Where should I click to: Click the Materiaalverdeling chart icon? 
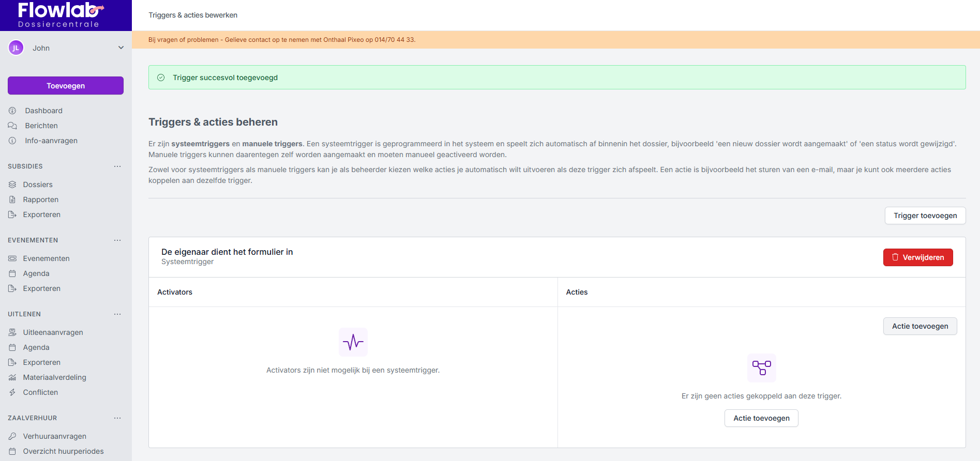point(12,377)
